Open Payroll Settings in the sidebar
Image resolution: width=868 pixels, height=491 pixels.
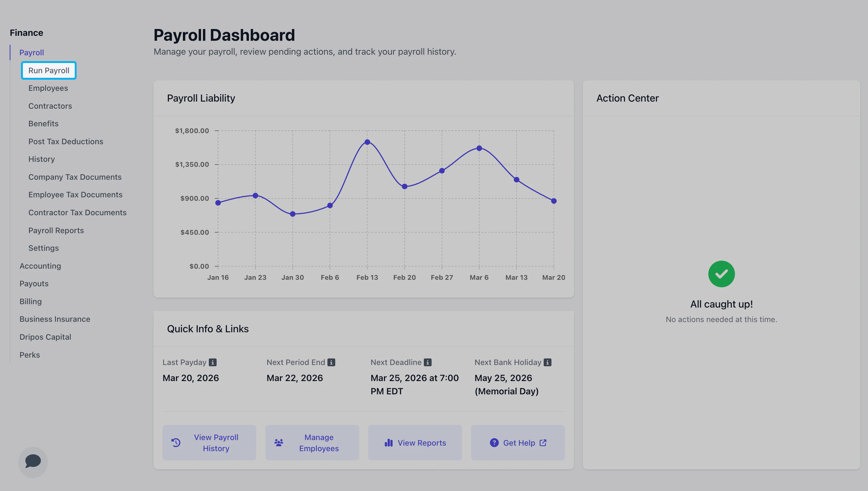coord(44,248)
